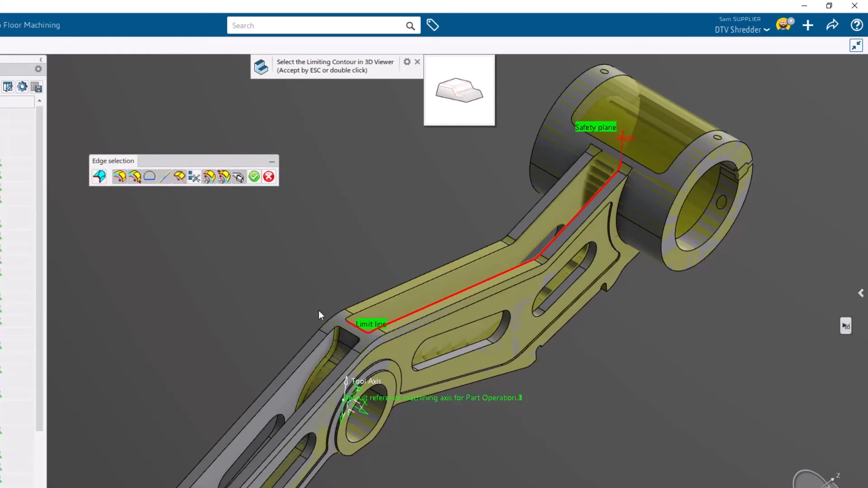Select the cyan surface edge tool icon
Image resolution: width=868 pixels, height=488 pixels.
pos(100,177)
